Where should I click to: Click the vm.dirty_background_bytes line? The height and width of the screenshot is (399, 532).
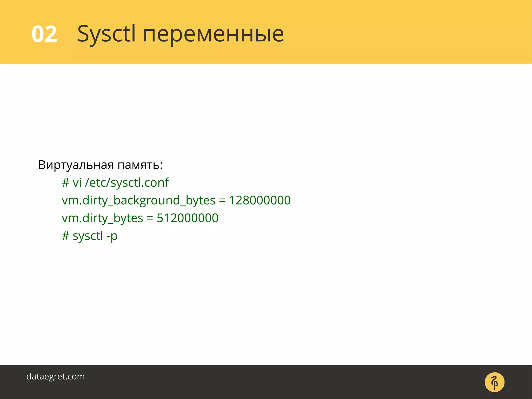click(176, 201)
